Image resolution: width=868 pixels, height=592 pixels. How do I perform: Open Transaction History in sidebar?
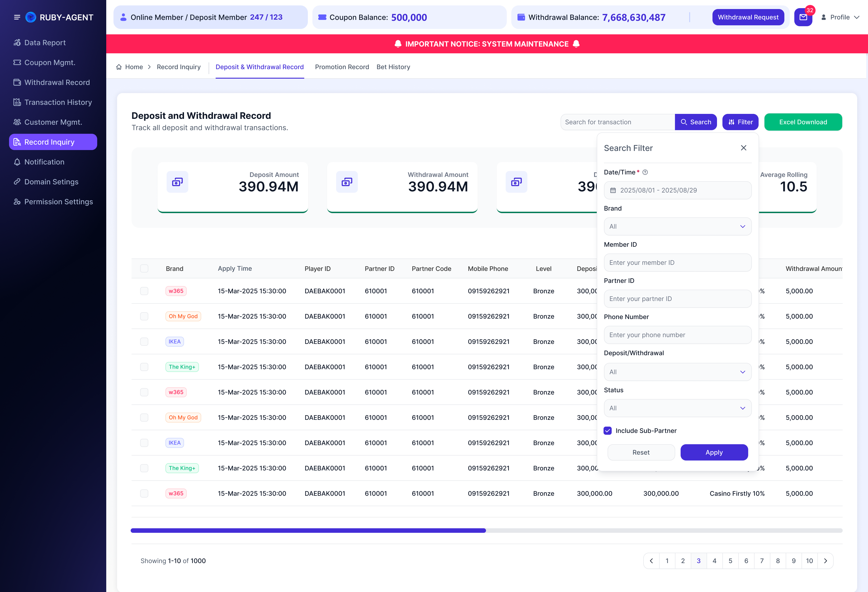[x=53, y=102]
